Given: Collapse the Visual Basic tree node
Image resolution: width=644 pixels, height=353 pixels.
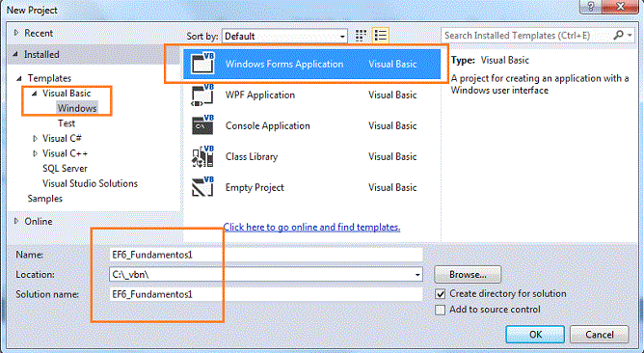Looking at the screenshot, I should pyautogui.click(x=35, y=94).
